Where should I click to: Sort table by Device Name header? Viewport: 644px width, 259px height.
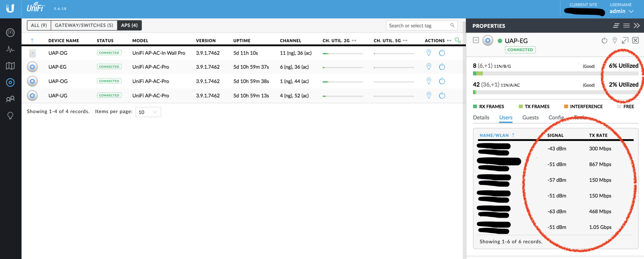click(64, 40)
